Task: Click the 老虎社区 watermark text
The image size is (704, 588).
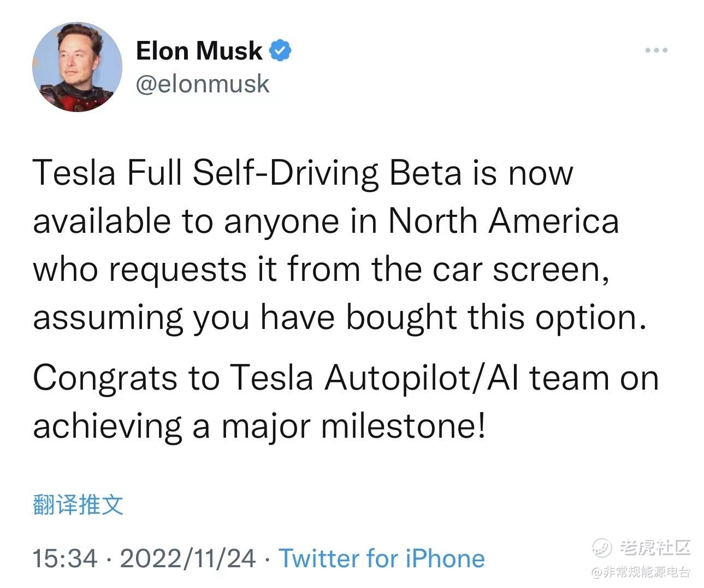Action: coord(654,546)
